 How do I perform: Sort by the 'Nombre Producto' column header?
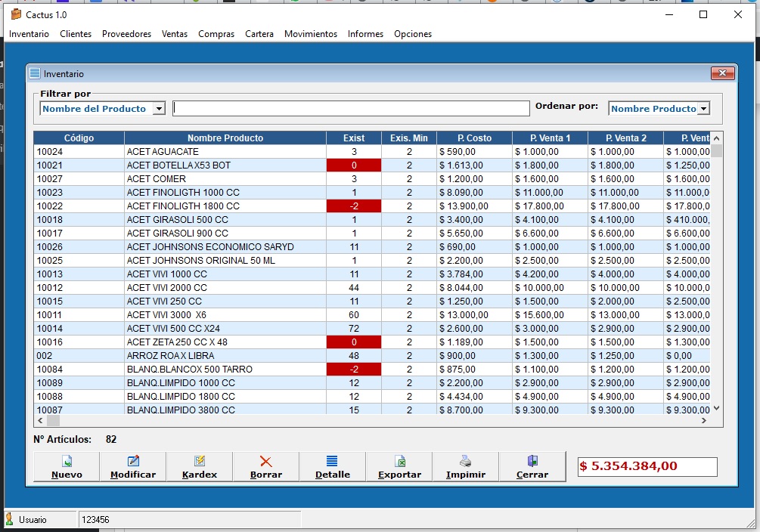click(x=225, y=138)
